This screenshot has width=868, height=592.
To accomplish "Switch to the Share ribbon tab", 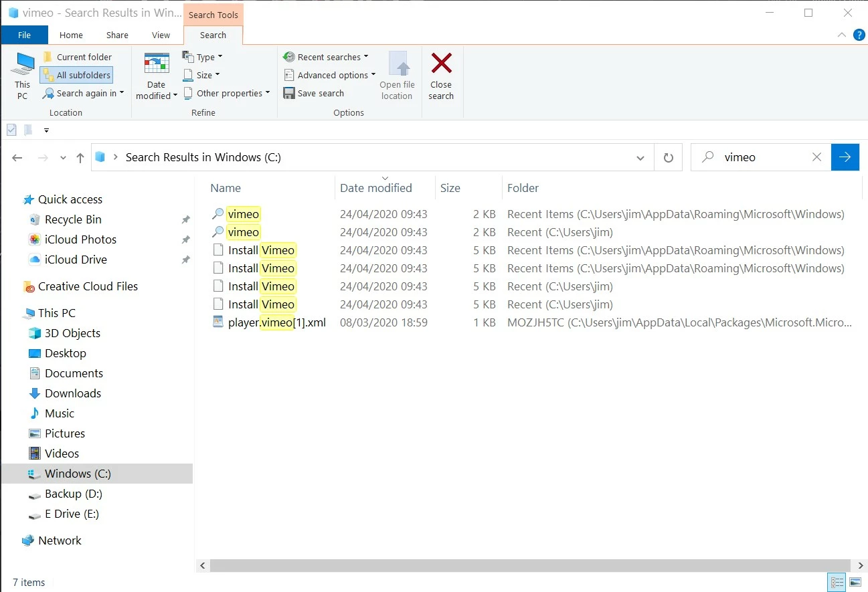I will pos(117,35).
